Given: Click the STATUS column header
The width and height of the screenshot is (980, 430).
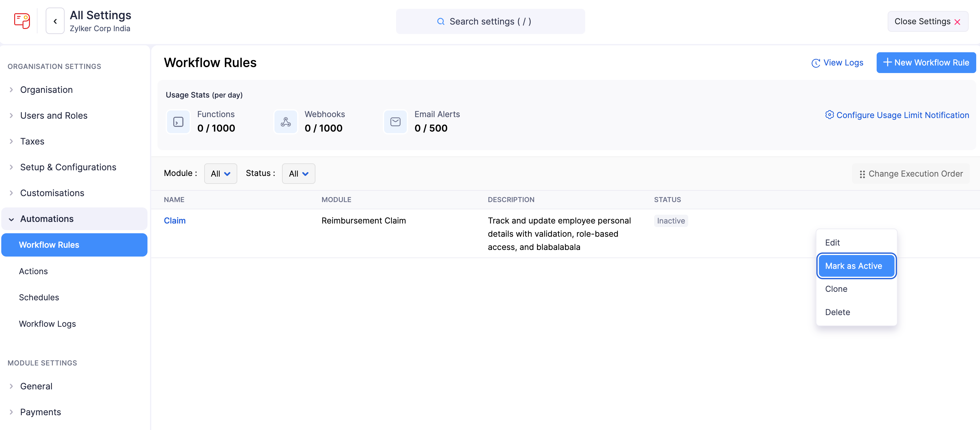Looking at the screenshot, I should click(667, 200).
